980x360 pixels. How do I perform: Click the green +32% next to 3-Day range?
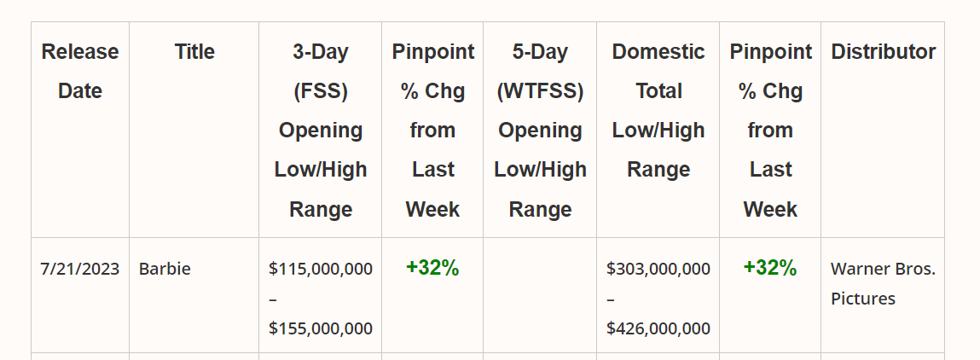(432, 268)
